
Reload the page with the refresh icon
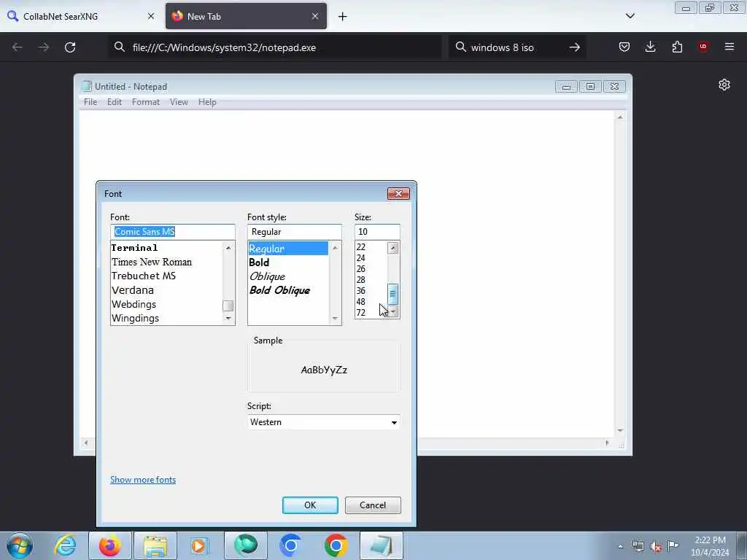(70, 47)
